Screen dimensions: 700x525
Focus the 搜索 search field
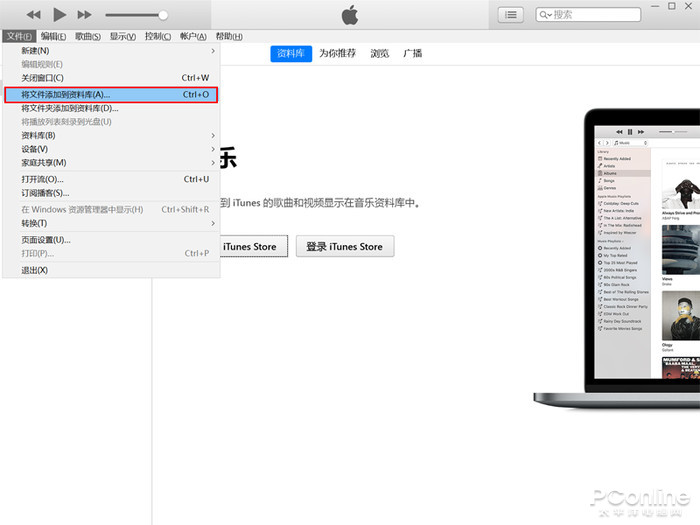[x=588, y=15]
